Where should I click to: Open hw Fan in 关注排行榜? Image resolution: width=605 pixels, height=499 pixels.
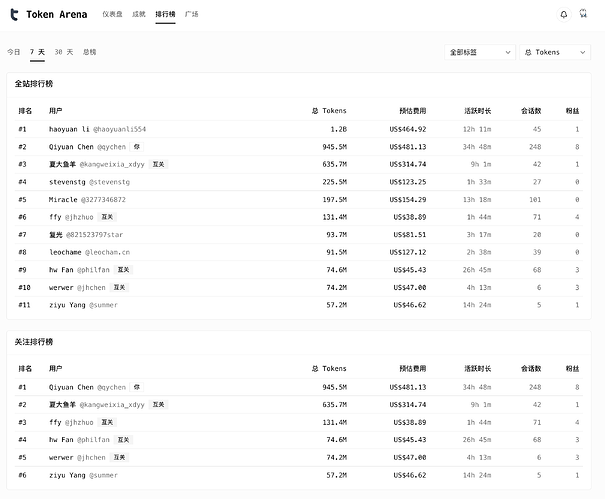coord(79,440)
